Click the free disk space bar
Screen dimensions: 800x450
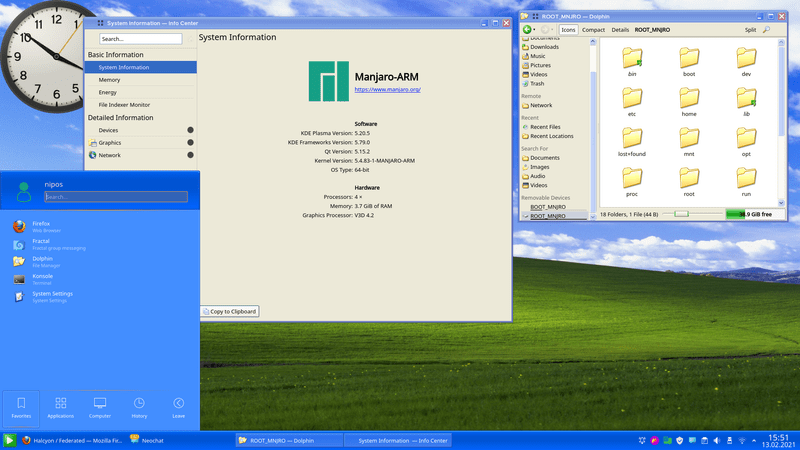click(x=755, y=214)
